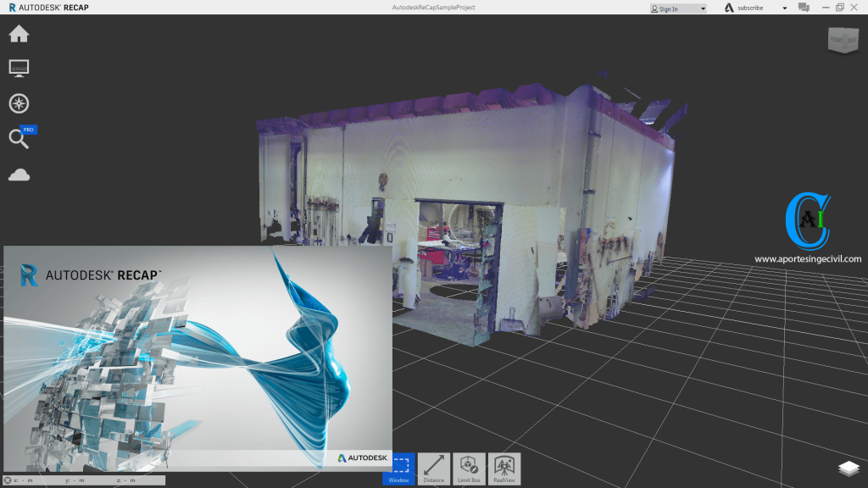This screenshot has width=868, height=488.
Task: Expand the subscribe dropdown arrow
Action: [x=783, y=8]
